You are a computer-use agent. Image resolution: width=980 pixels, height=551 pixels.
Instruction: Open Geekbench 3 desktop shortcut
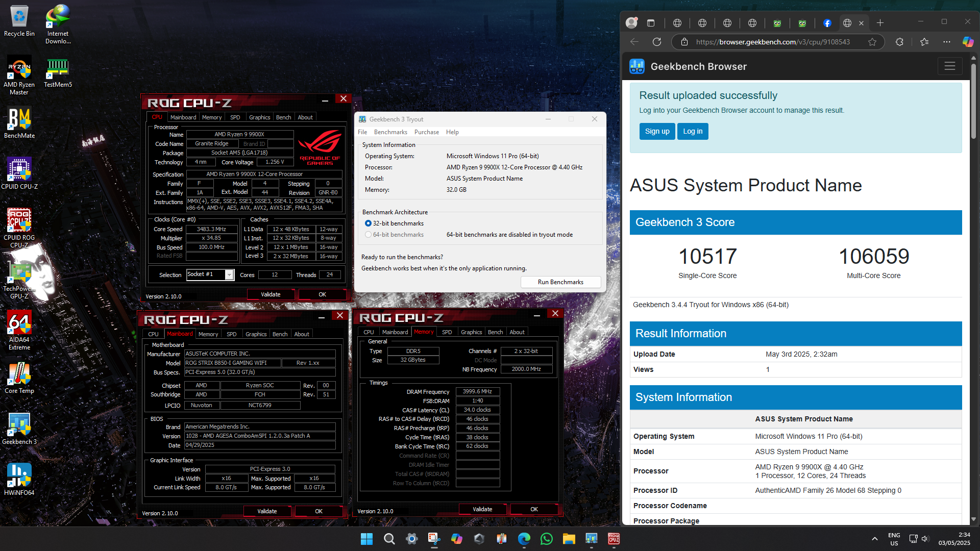(19, 429)
